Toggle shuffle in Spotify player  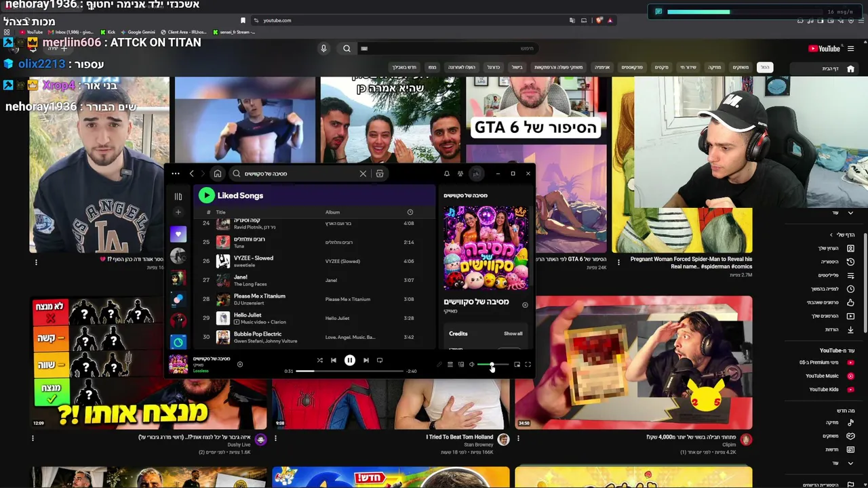click(319, 361)
